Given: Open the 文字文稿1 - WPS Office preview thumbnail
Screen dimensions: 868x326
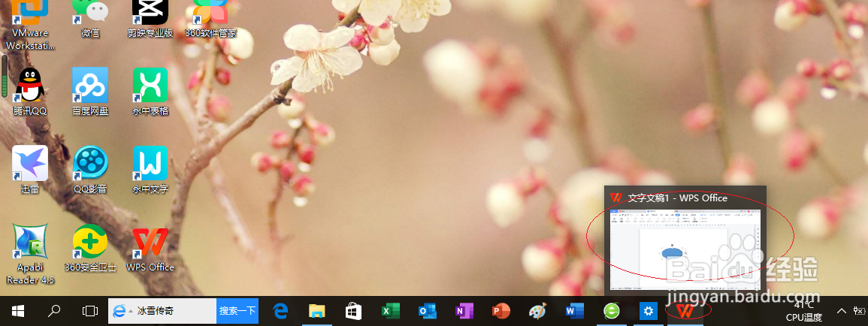Looking at the screenshot, I should coord(685,249).
